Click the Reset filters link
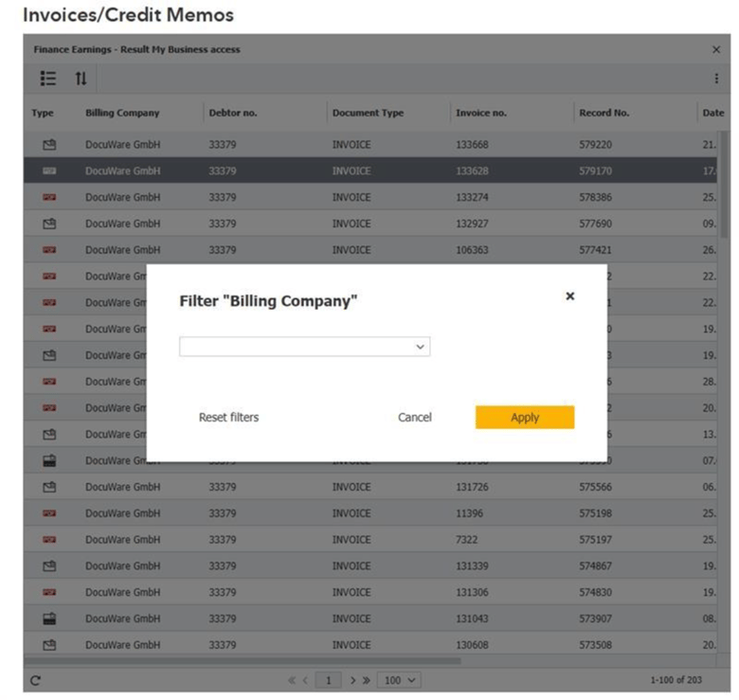 [x=228, y=418]
